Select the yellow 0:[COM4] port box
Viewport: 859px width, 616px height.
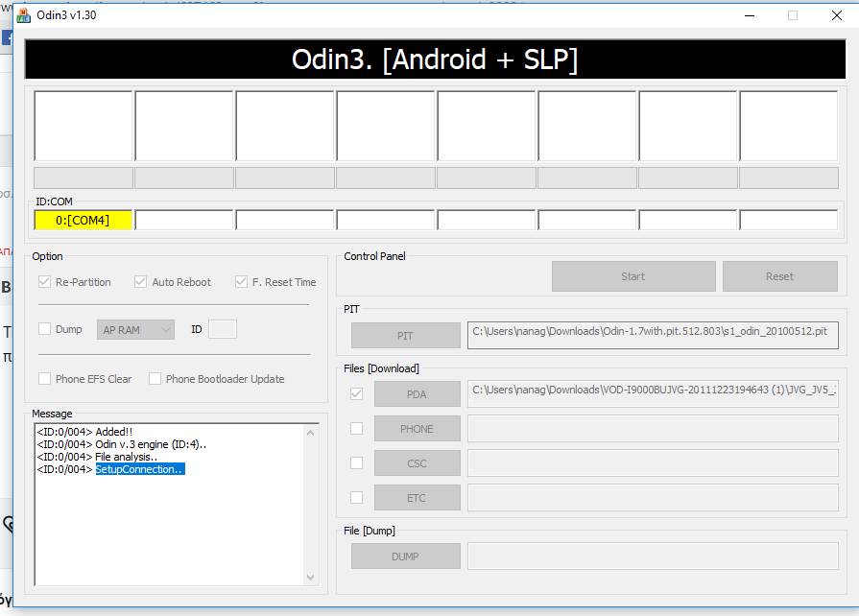click(83, 220)
